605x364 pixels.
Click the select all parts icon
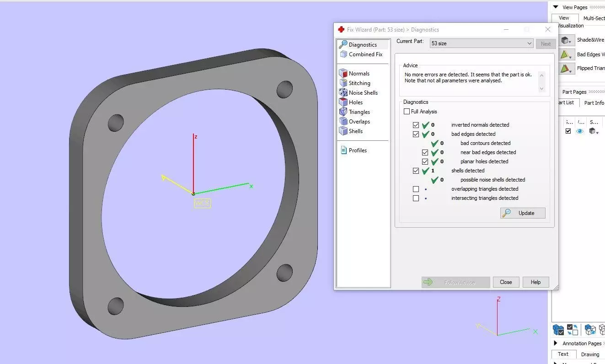coord(558,330)
